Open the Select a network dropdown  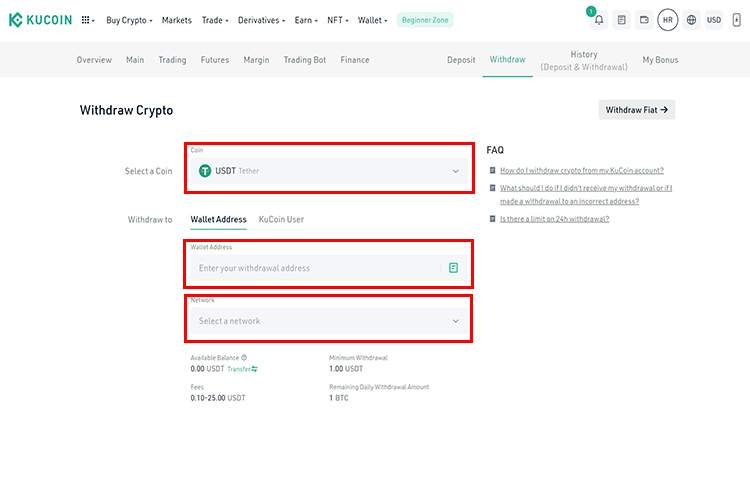(329, 321)
